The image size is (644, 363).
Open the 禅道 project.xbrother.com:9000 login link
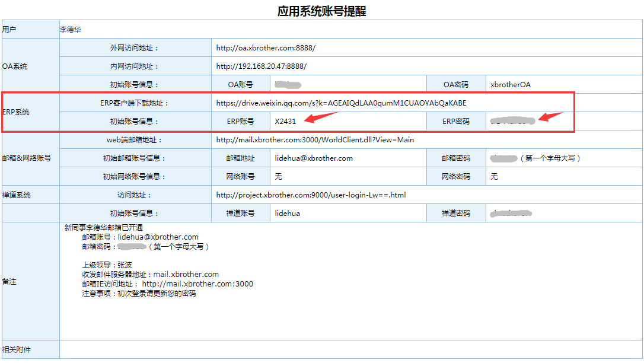(311, 195)
